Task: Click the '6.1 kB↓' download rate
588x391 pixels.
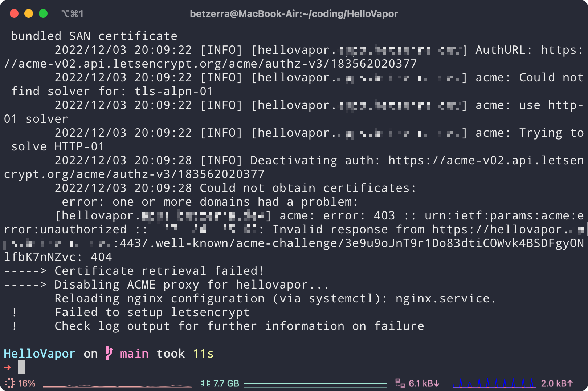Action: pyautogui.click(x=424, y=383)
